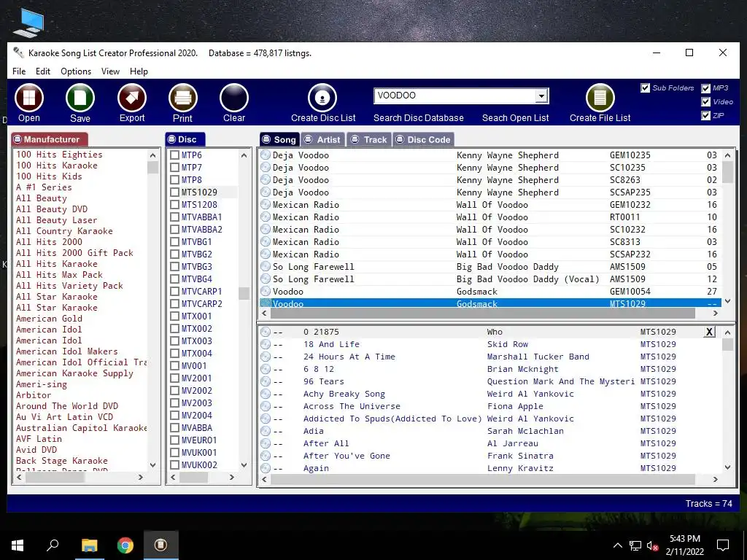Toggle the MP3 checkbox
This screenshot has width=747, height=560.
click(x=705, y=88)
